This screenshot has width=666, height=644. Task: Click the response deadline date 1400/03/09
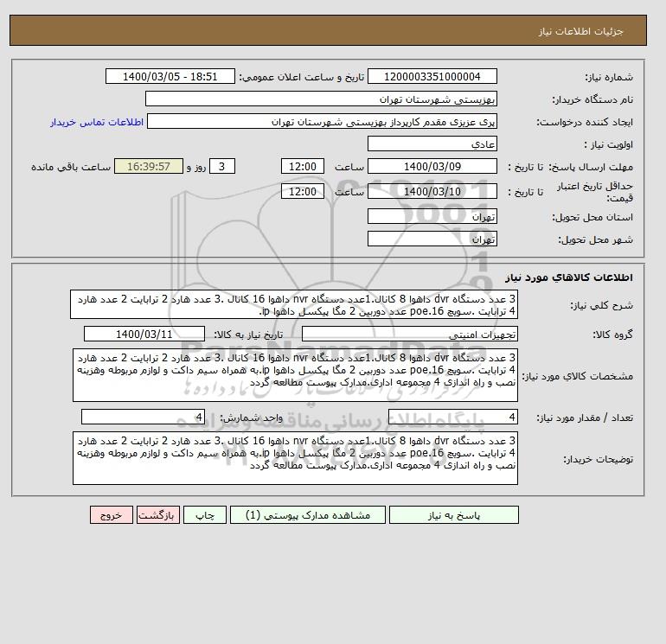pos(432,167)
